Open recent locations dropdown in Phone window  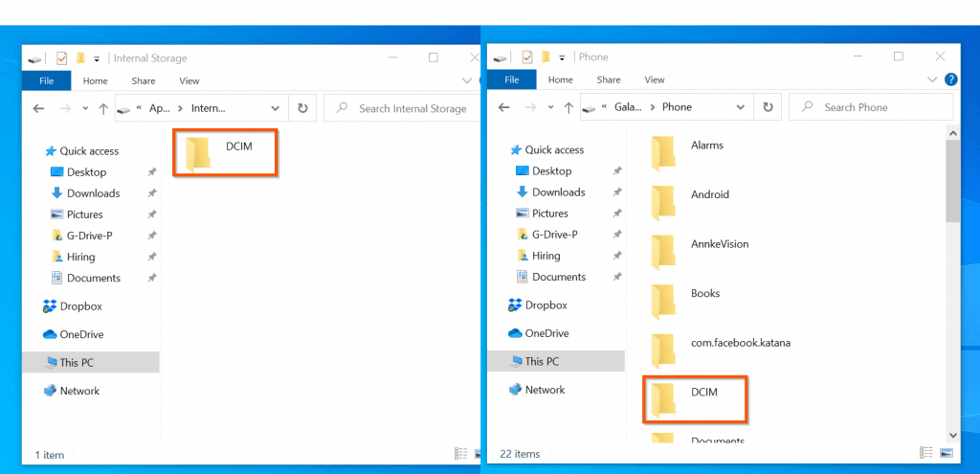(550, 107)
